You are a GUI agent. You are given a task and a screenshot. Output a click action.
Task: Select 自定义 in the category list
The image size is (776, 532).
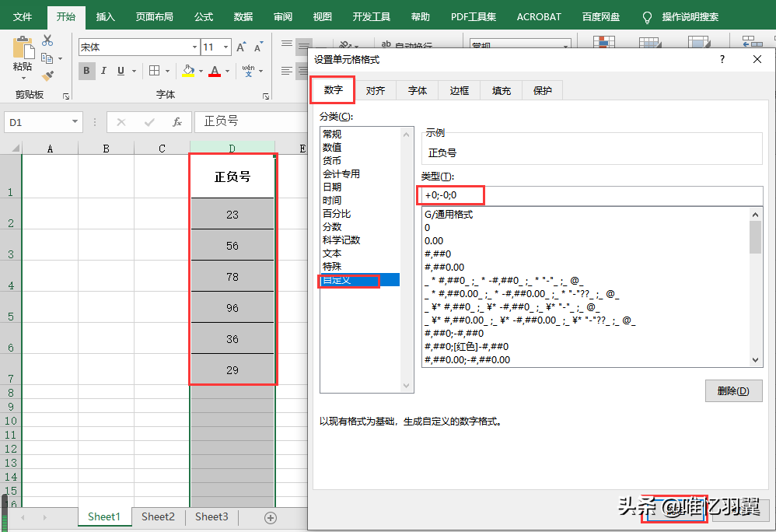tap(360, 280)
